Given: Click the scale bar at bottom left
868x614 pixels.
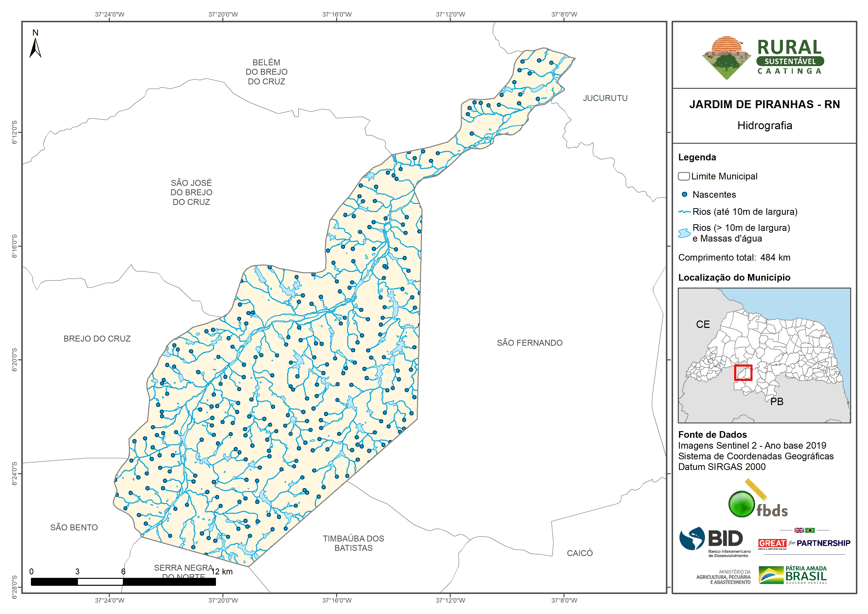Looking at the screenshot, I should (x=123, y=582).
